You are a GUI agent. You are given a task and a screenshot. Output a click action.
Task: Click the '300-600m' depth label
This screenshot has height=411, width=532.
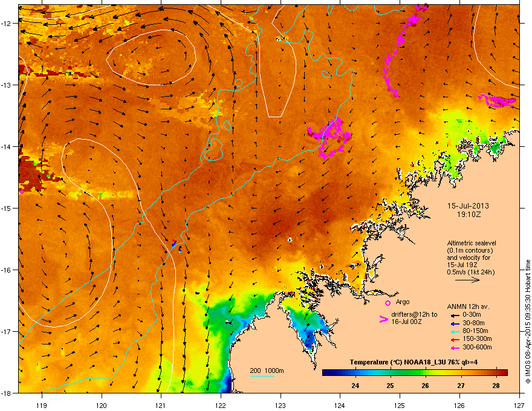[x=477, y=348]
